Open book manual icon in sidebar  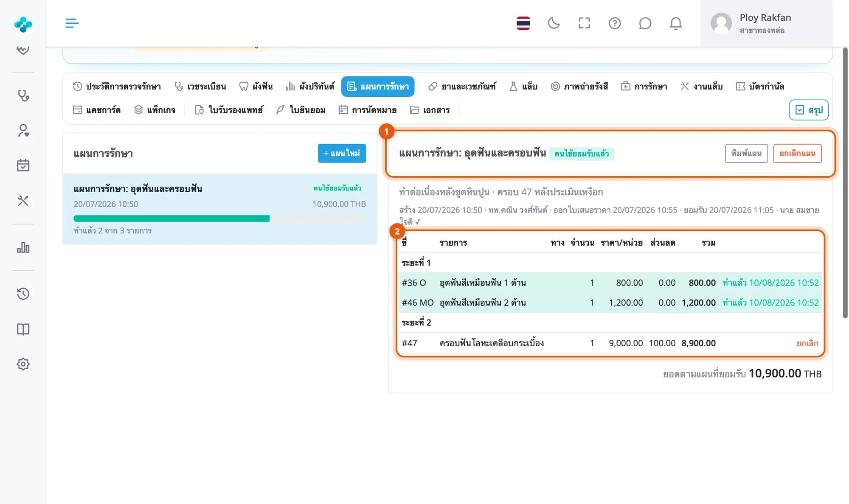[23, 329]
